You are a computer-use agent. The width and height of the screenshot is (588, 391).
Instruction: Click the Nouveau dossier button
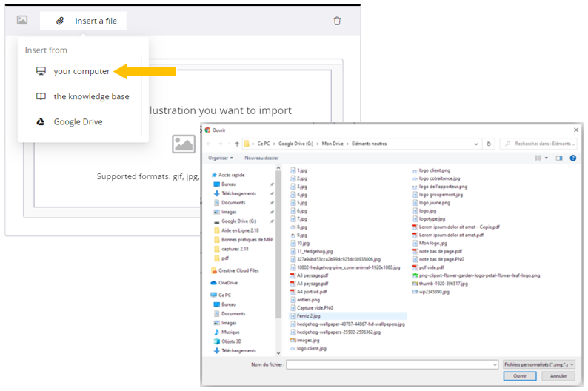coord(261,158)
